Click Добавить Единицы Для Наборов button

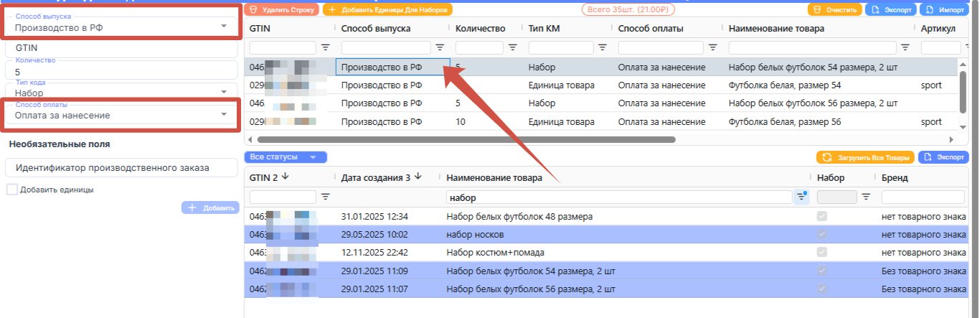coord(387,10)
